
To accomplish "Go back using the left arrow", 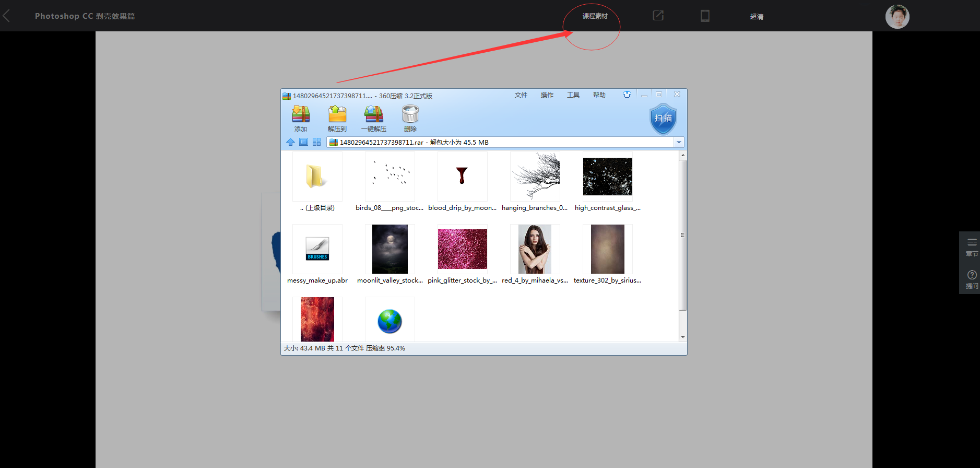I will tap(6, 16).
